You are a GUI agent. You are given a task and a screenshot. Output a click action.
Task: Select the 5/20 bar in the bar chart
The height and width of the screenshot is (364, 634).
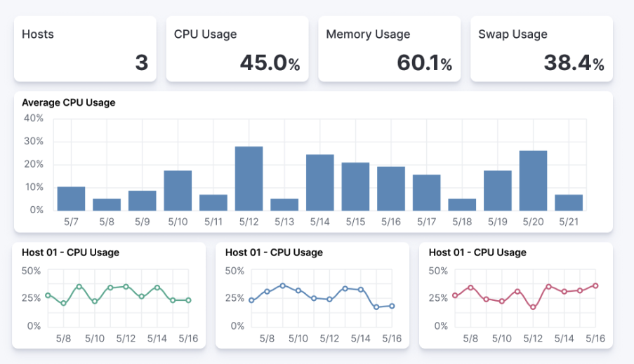(x=533, y=180)
